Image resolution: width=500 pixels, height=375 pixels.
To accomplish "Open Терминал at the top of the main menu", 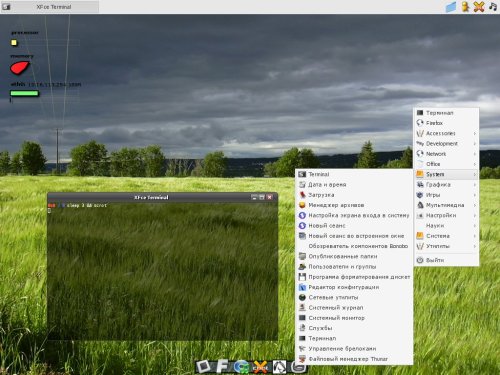I will [446, 113].
